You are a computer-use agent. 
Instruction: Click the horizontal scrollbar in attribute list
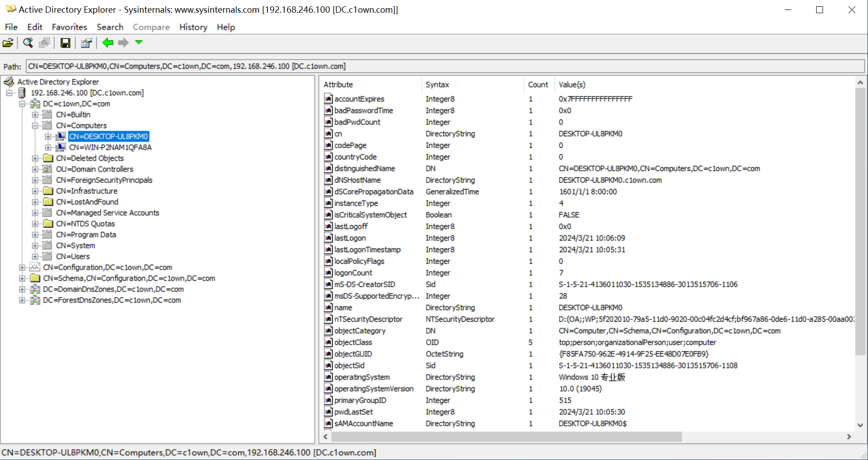click(x=506, y=437)
